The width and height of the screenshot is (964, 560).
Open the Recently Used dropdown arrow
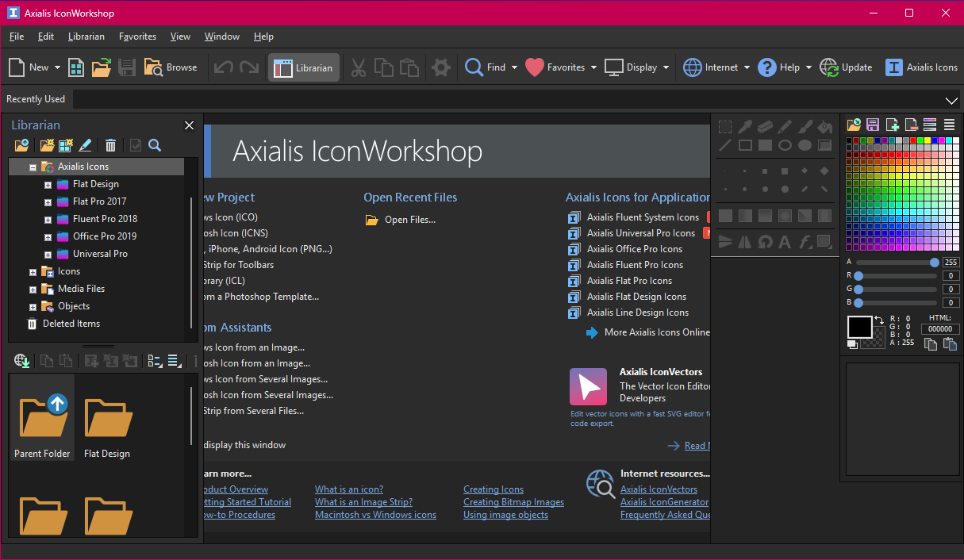[952, 100]
